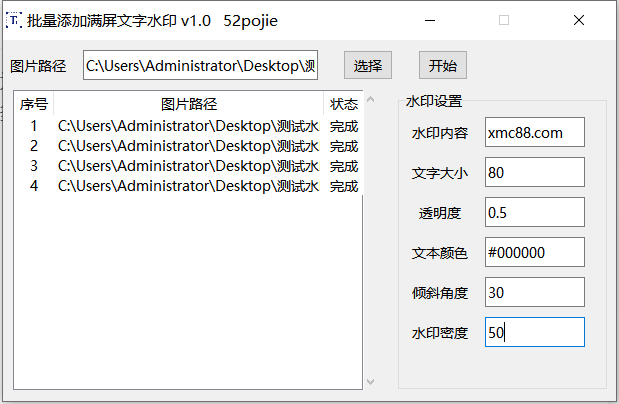Click the 水印密度 input box
Image resolution: width=619 pixels, height=404 pixels.
534,333
